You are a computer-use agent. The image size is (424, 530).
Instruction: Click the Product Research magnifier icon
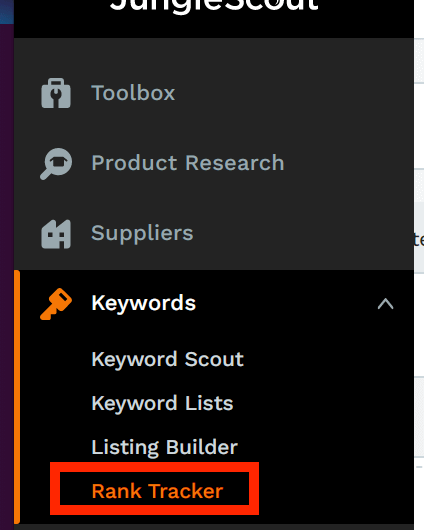[x=56, y=164]
